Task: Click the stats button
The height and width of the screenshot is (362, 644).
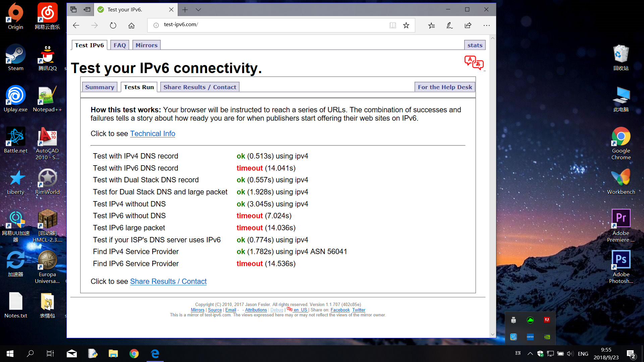Action: (x=475, y=45)
